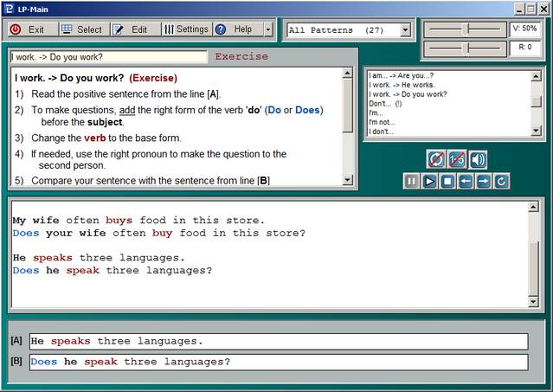Click pattern list scroll down arrow

[536, 131]
